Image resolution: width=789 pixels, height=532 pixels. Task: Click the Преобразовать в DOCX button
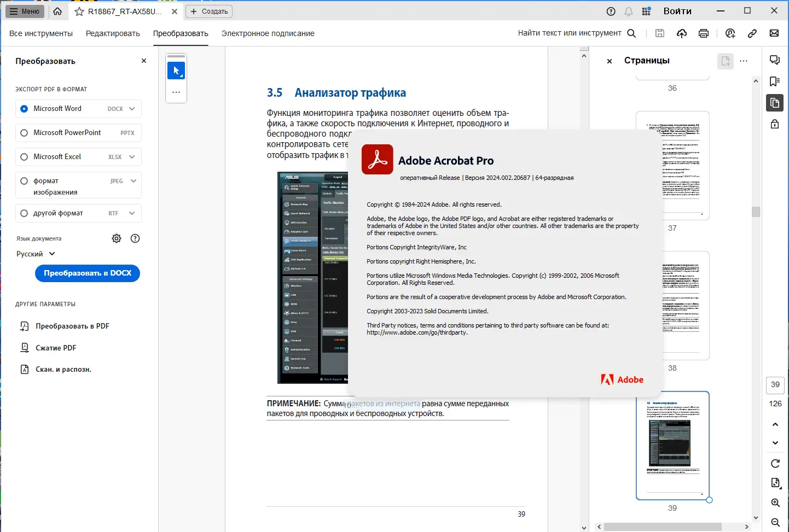point(88,273)
